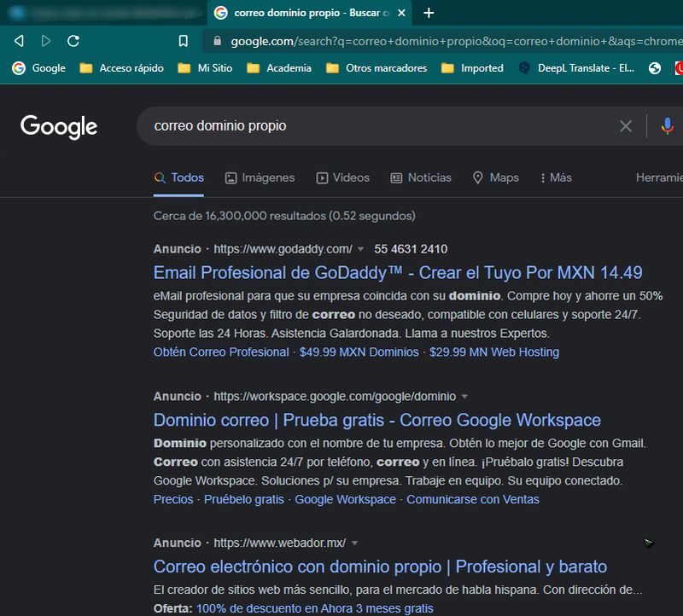Clear the search box with X icon
Screen dimensions: 683x616
pos(626,126)
